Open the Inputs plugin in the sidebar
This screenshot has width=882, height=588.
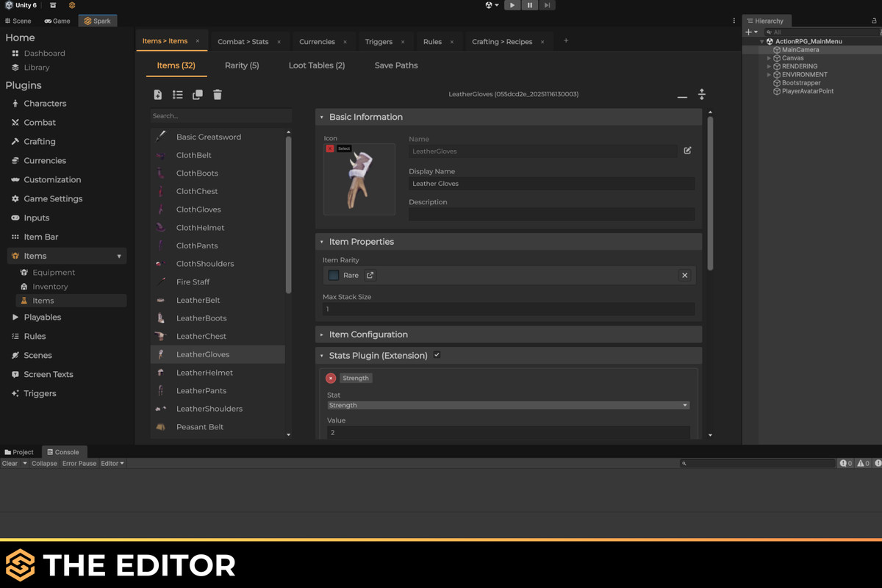(x=36, y=218)
